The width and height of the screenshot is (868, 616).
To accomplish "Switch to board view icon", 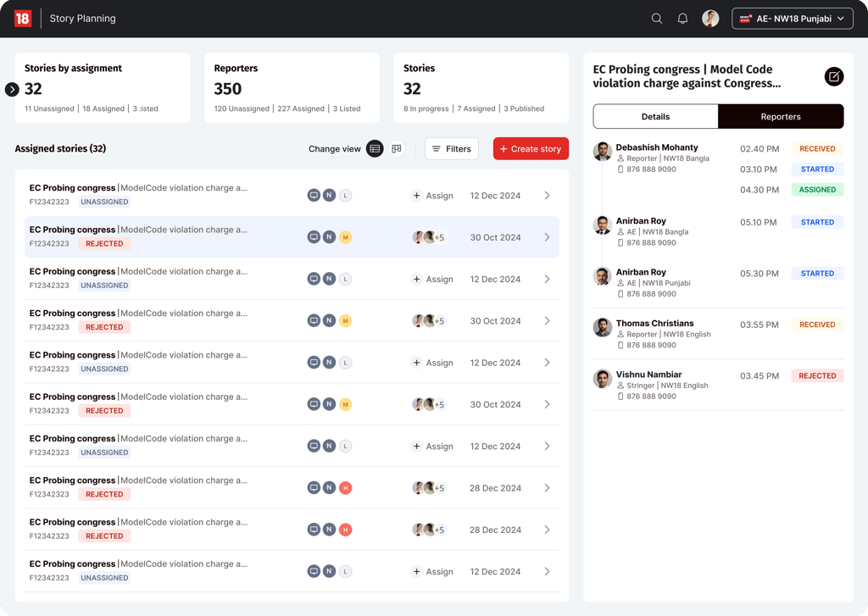I will click(397, 148).
